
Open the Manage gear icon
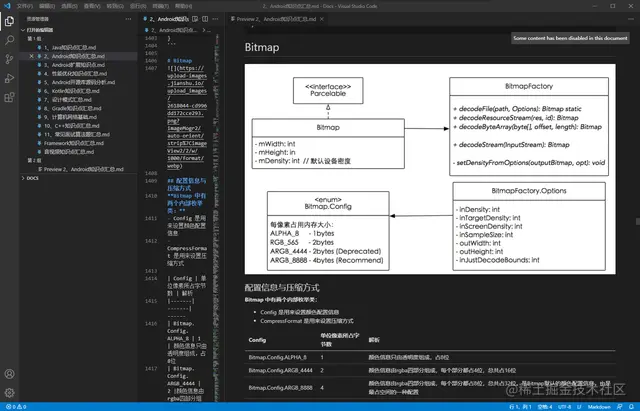pos(9,393)
